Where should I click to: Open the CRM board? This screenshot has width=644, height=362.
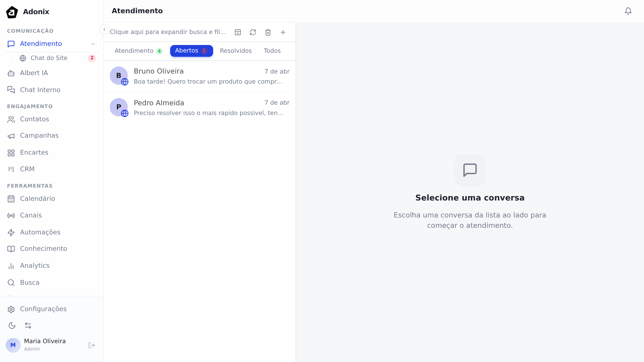(52, 169)
